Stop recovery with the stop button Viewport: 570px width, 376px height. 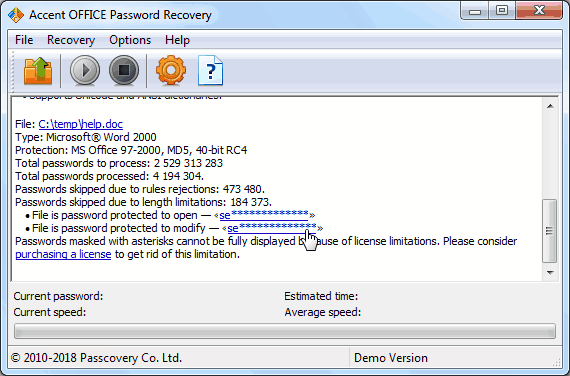coord(124,70)
